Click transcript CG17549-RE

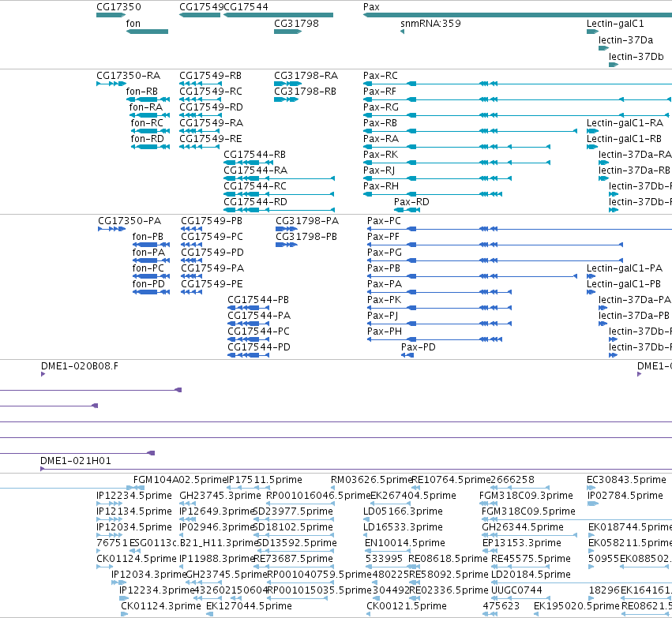click(x=200, y=147)
